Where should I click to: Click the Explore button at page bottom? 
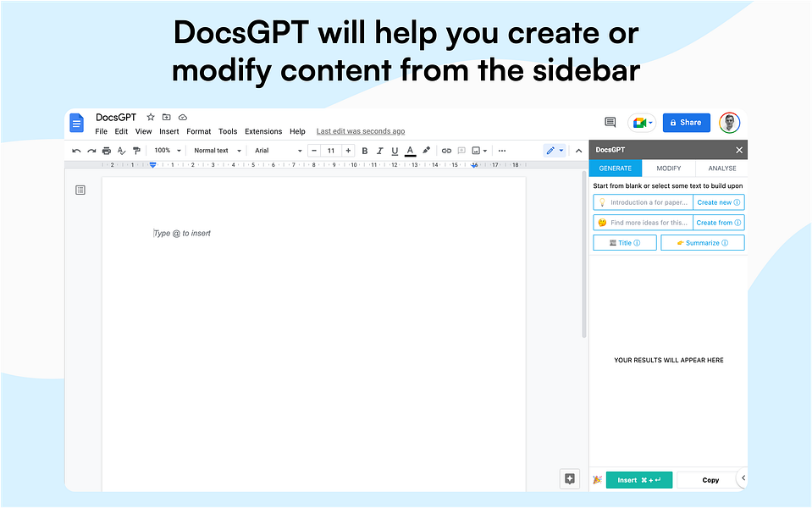tap(570, 478)
